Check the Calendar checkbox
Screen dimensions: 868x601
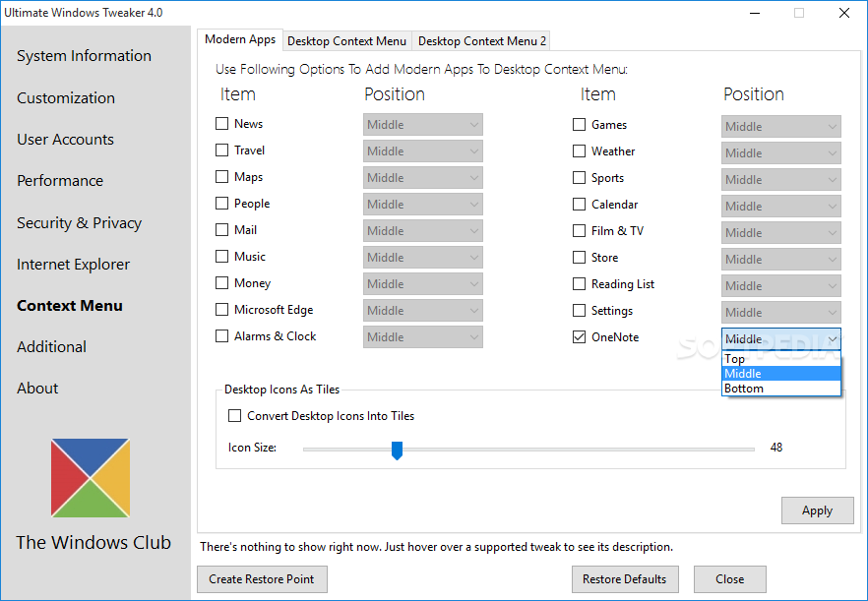pos(579,205)
